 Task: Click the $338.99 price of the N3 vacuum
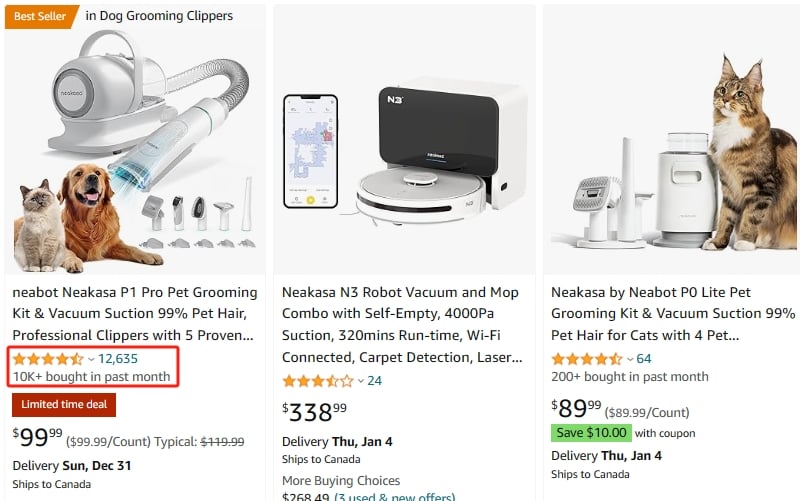click(315, 411)
